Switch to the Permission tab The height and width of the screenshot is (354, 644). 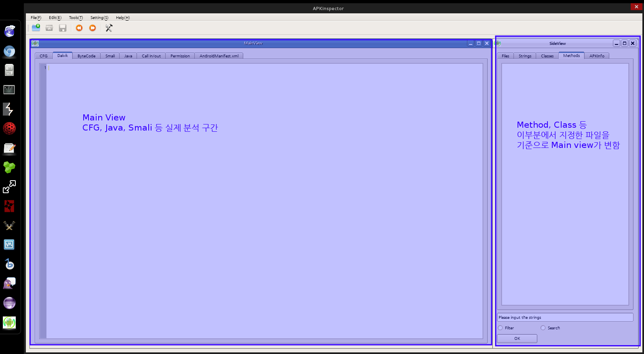(x=180, y=56)
